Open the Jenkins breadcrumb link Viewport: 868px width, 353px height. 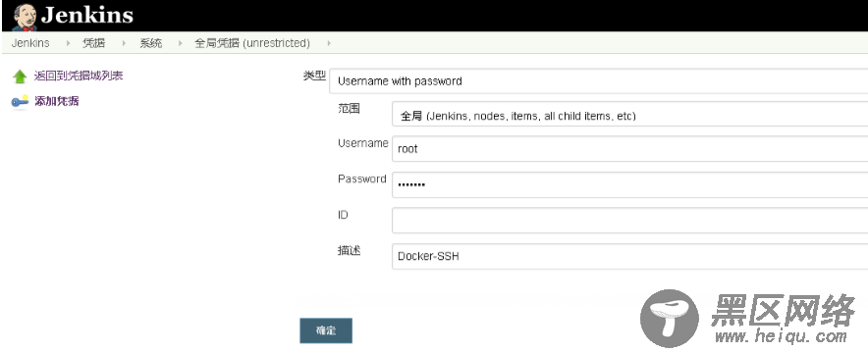pyautogui.click(x=30, y=43)
